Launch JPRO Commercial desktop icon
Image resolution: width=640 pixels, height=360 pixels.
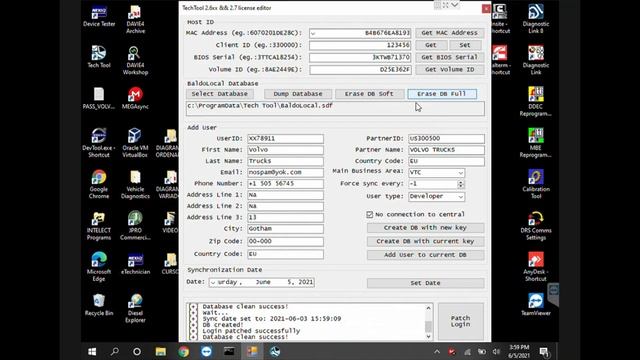[135, 226]
